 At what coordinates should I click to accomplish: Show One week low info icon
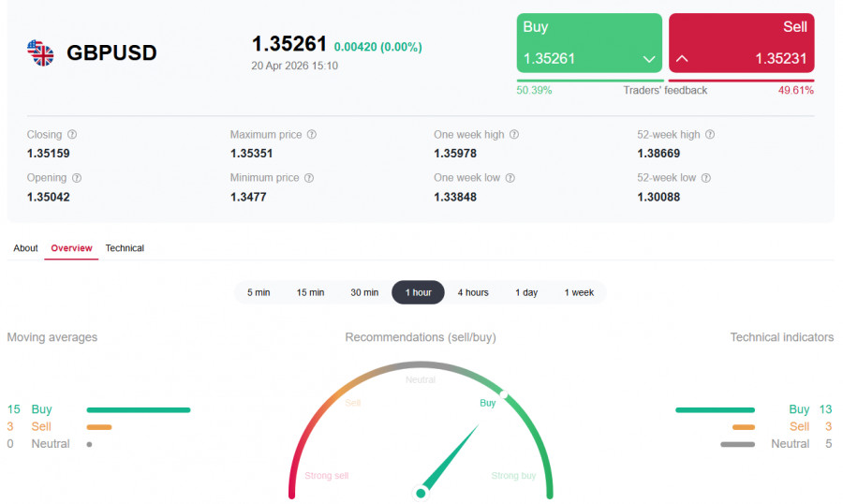click(x=510, y=177)
